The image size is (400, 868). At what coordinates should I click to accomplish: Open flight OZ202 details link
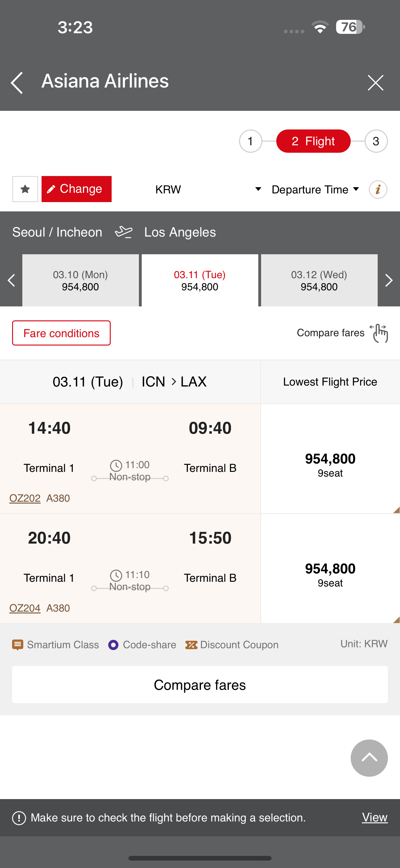(x=25, y=498)
